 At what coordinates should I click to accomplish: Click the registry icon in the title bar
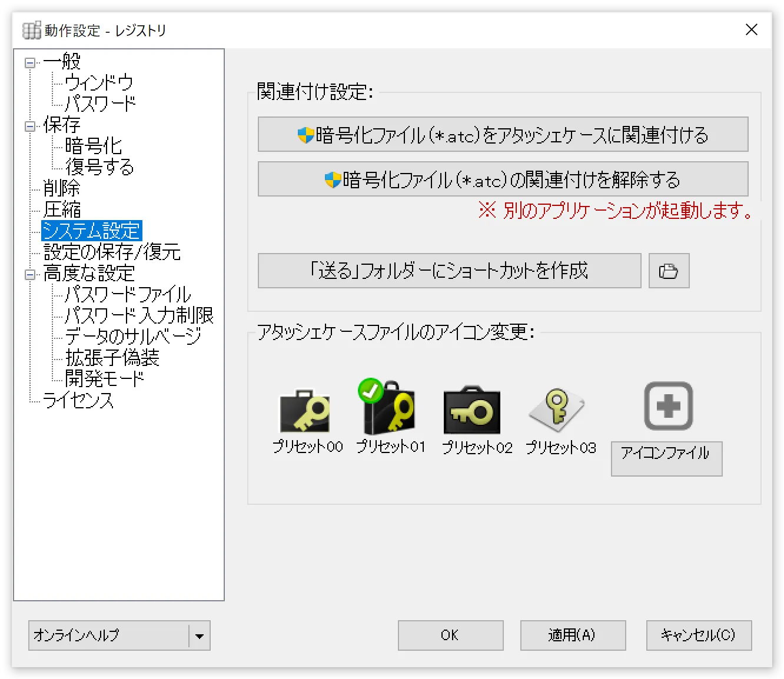tap(30, 29)
